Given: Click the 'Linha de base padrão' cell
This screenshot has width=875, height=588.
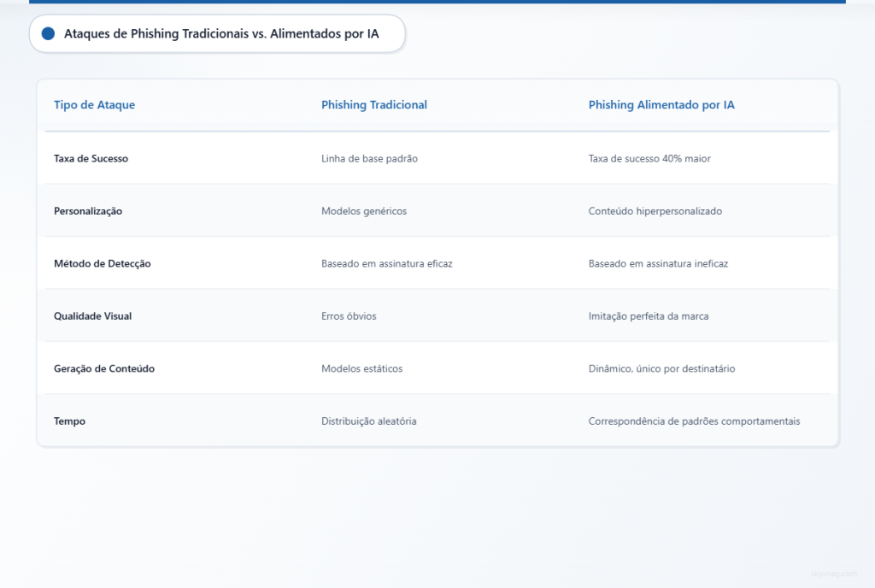Looking at the screenshot, I should [369, 158].
